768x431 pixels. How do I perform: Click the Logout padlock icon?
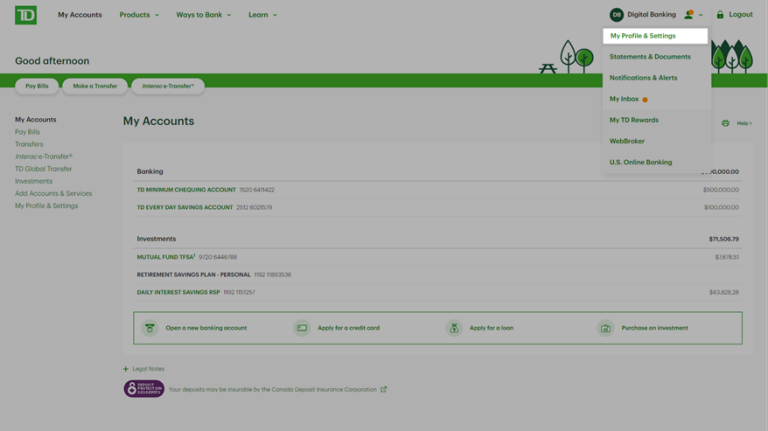point(719,15)
